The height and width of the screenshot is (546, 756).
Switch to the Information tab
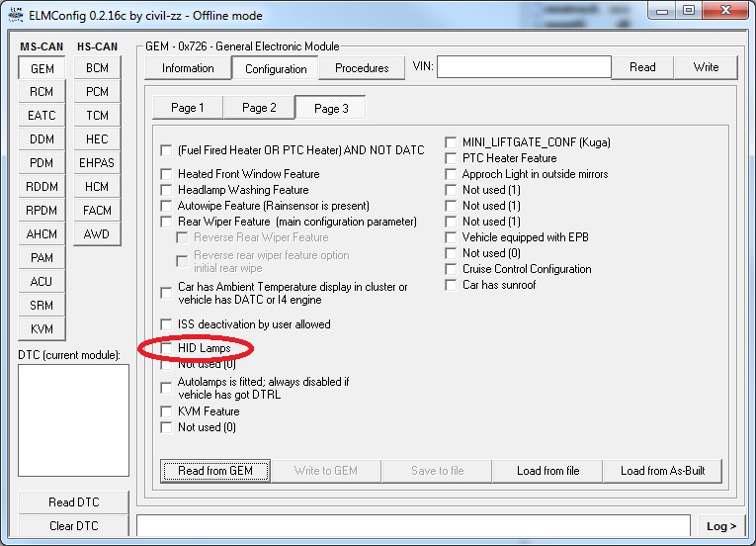(x=188, y=68)
